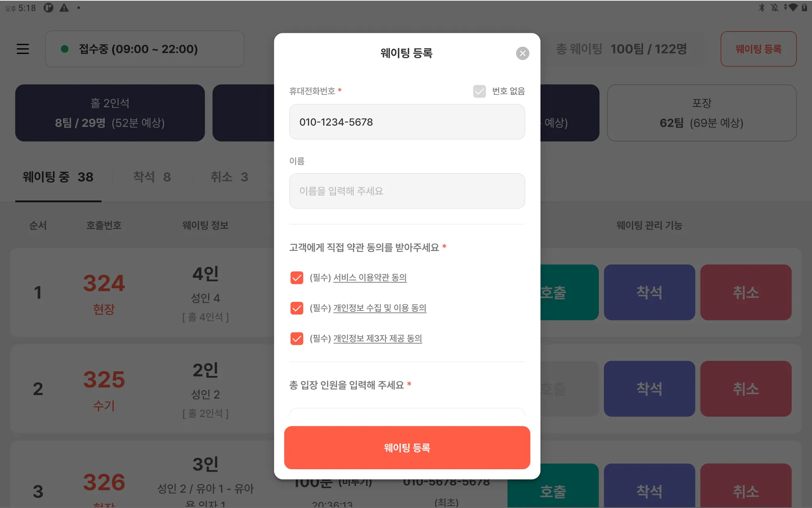Uncheck 개인정보 수집 및 이용 동의 checkbox

(x=297, y=308)
